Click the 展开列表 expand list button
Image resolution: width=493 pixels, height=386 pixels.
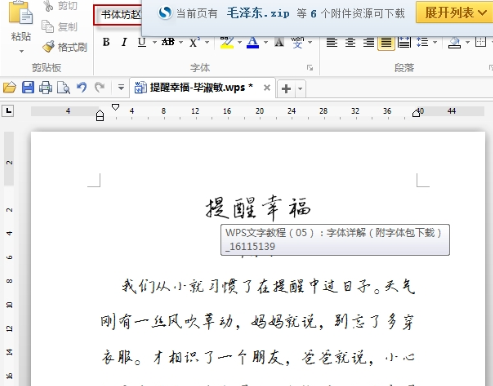455,13
